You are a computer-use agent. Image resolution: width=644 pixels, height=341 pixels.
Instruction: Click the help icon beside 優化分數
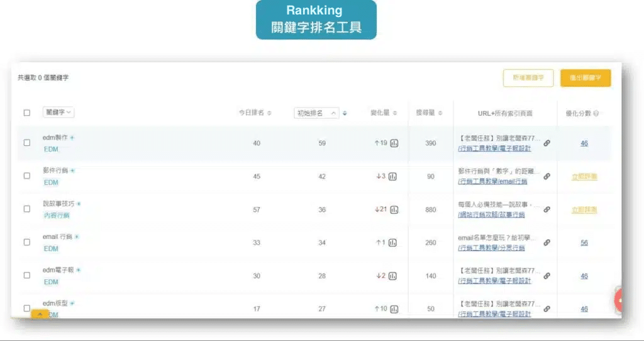(x=596, y=113)
